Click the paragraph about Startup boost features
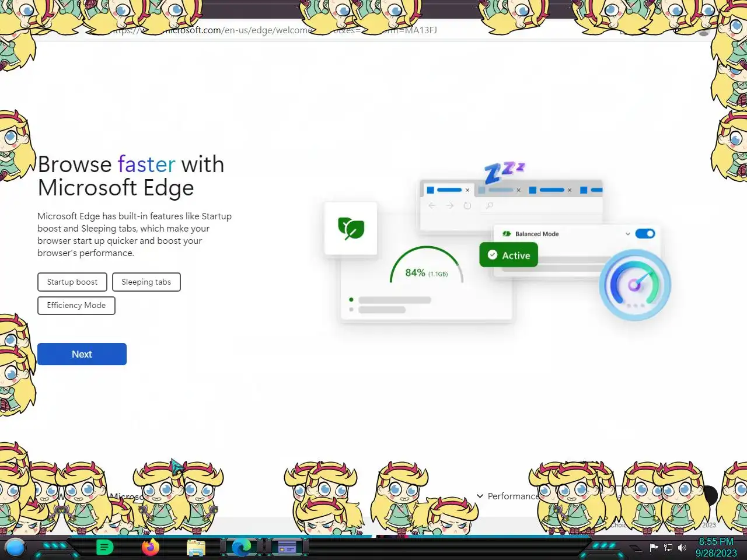The height and width of the screenshot is (560, 747). click(135, 235)
